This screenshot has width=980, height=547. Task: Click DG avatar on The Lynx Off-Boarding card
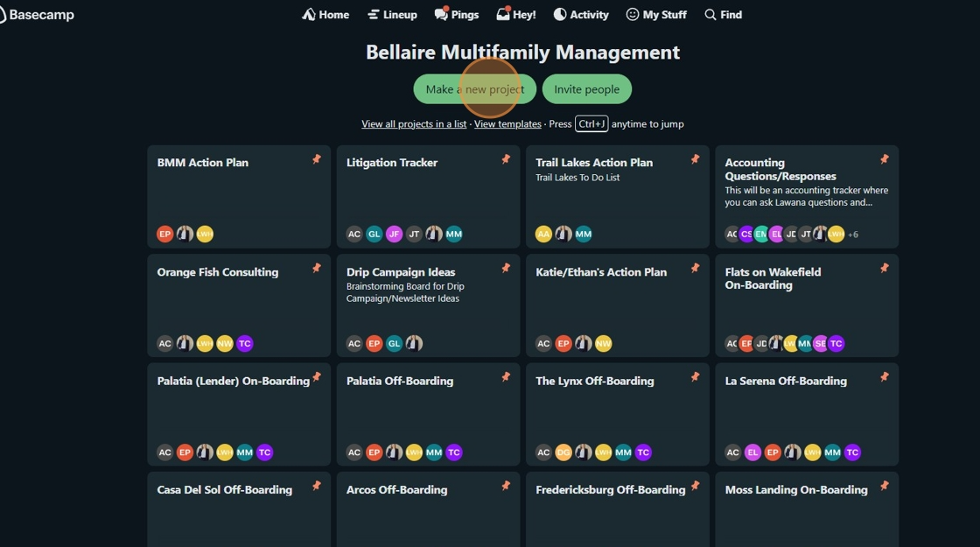point(563,452)
